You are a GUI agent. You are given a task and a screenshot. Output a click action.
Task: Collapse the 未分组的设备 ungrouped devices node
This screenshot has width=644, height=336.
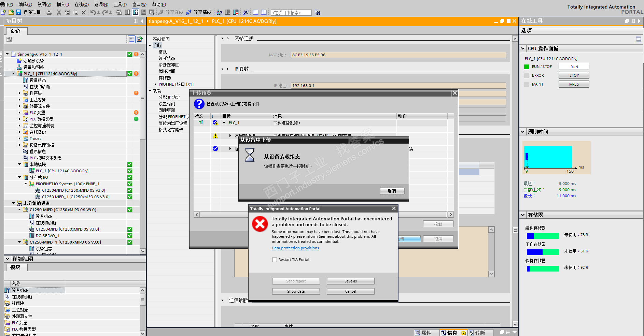pos(13,203)
